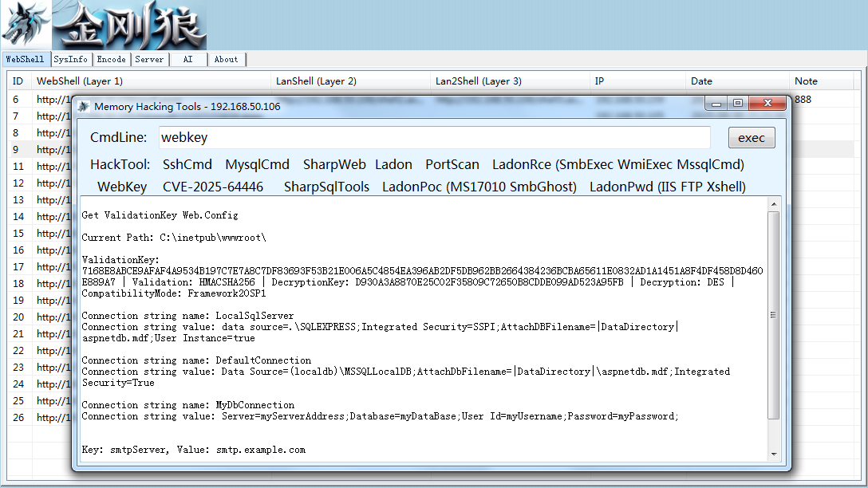Image resolution: width=868 pixels, height=488 pixels.
Task: Select the About tab
Action: (x=227, y=59)
